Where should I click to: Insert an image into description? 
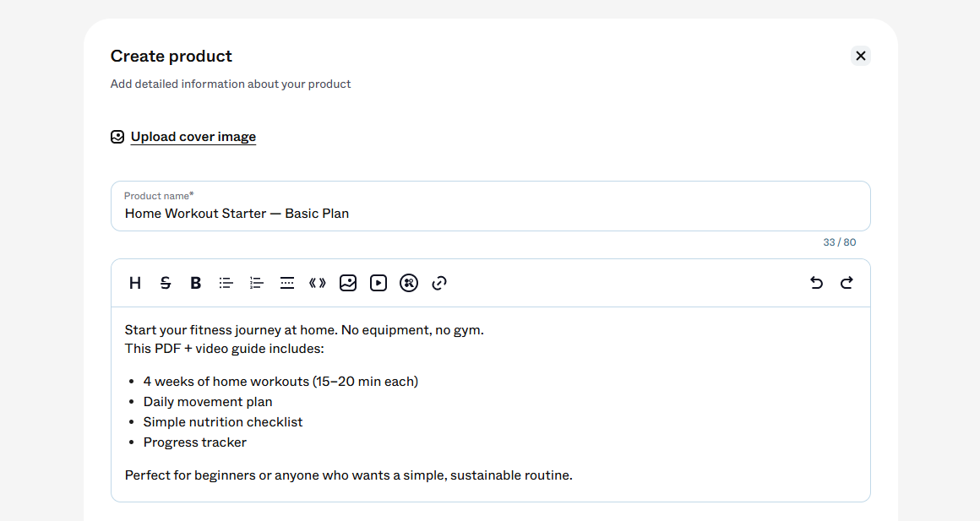(348, 283)
